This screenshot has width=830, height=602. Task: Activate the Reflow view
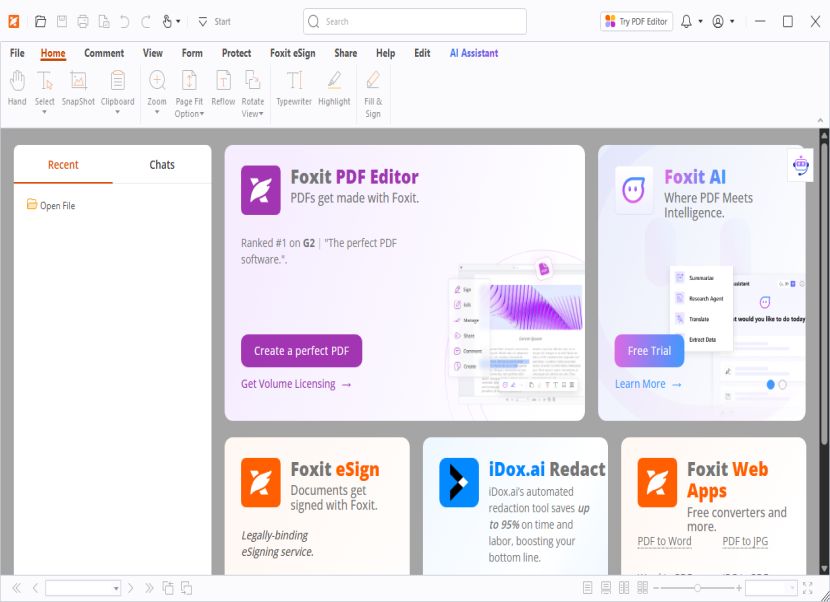tap(223, 88)
